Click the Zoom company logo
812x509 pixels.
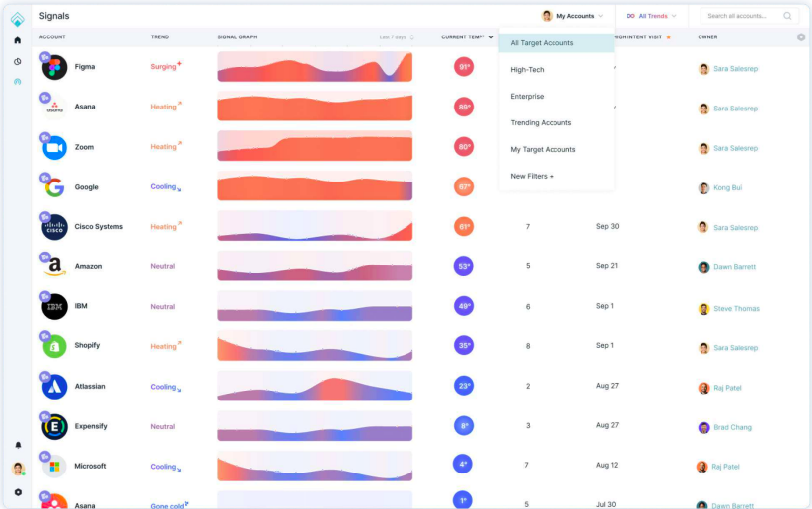pos(55,148)
